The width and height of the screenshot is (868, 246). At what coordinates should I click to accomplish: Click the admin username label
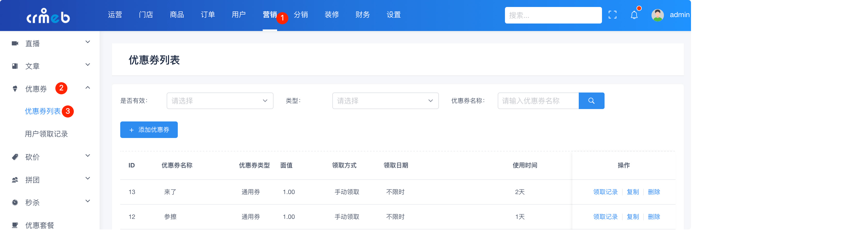[680, 15]
